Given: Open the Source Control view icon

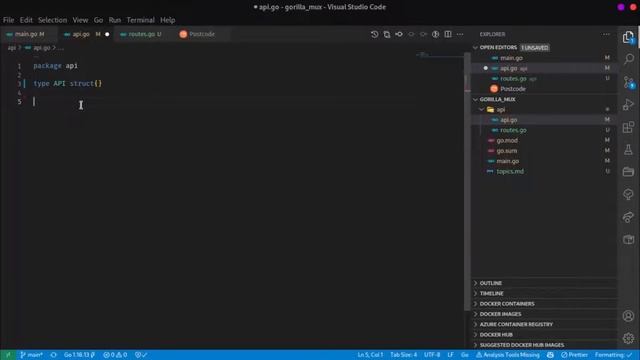Looking at the screenshot, I should click(629, 82).
